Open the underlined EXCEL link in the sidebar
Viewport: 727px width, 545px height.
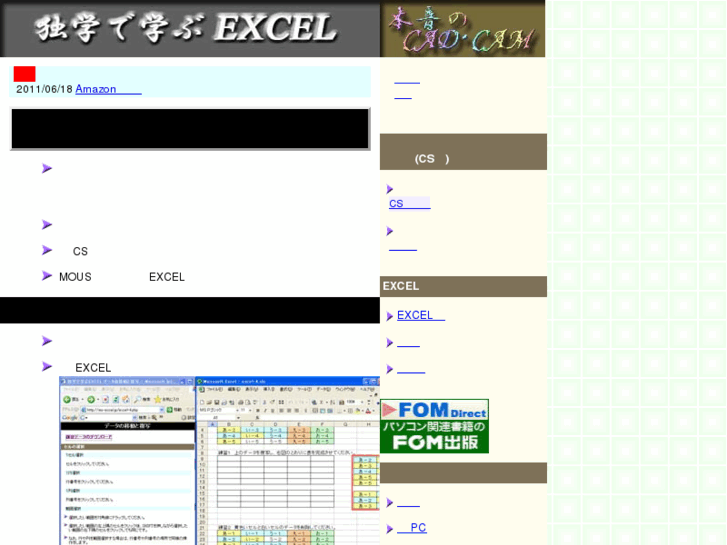(421, 315)
